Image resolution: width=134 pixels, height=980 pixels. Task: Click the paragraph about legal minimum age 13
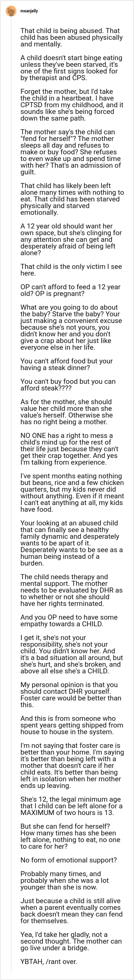(72, 796)
